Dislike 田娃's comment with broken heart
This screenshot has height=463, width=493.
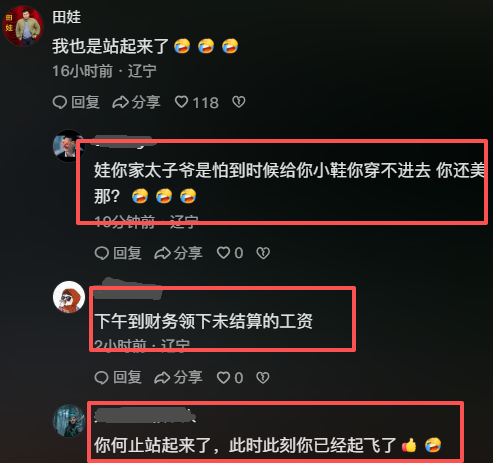(239, 102)
